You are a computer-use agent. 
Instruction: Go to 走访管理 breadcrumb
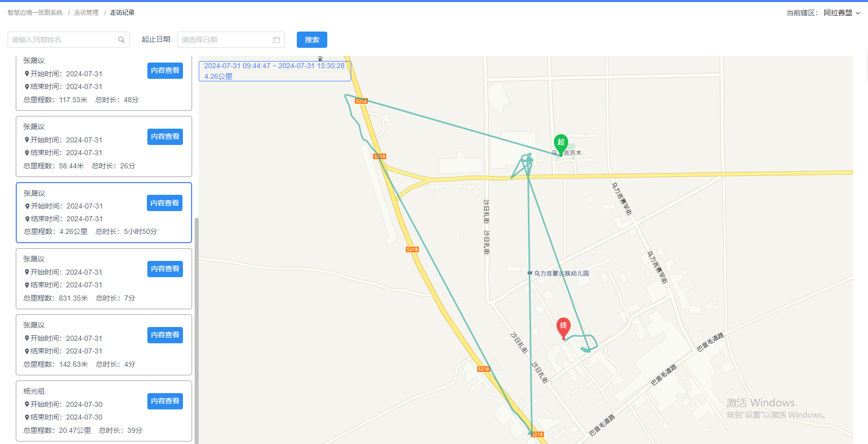(86, 13)
